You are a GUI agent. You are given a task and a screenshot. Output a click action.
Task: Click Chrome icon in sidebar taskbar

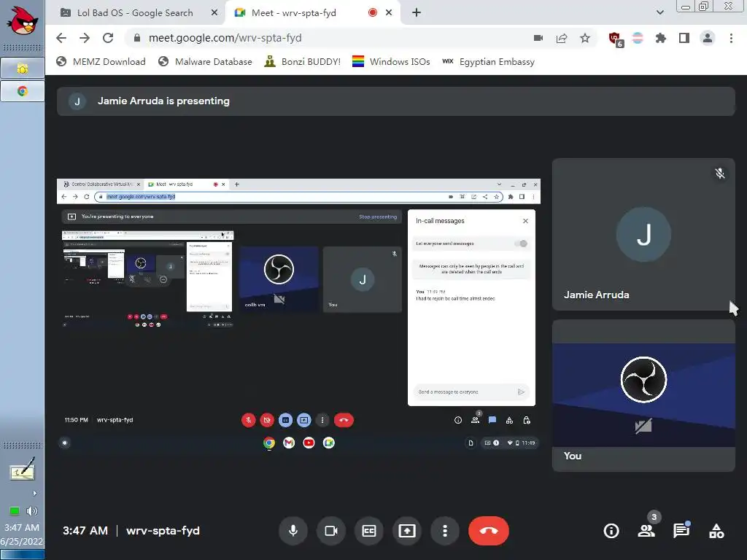(23, 91)
